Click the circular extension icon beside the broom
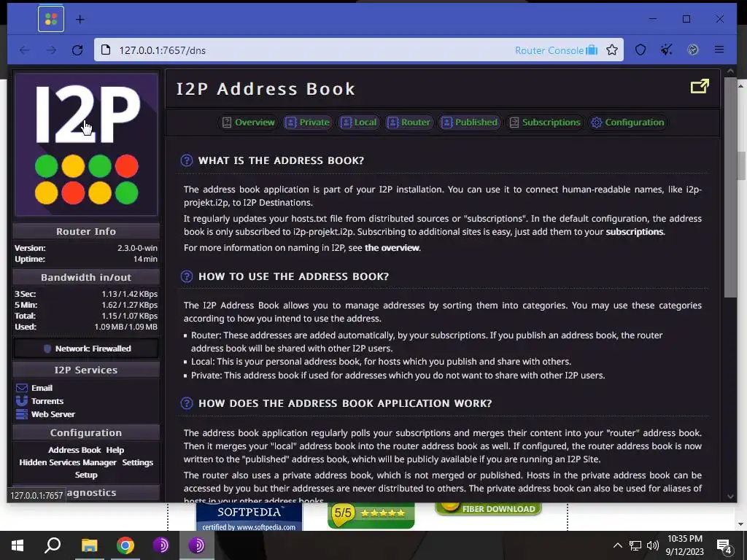 pyautogui.click(x=693, y=50)
